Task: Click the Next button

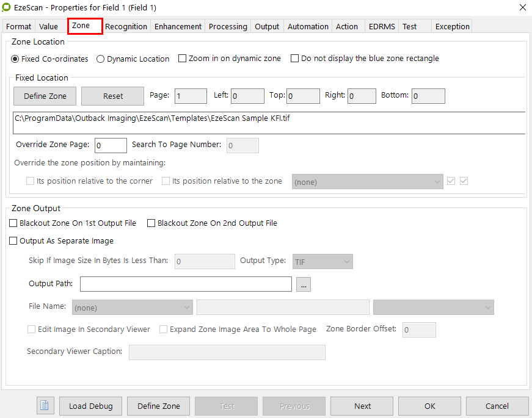Action: (x=362, y=406)
